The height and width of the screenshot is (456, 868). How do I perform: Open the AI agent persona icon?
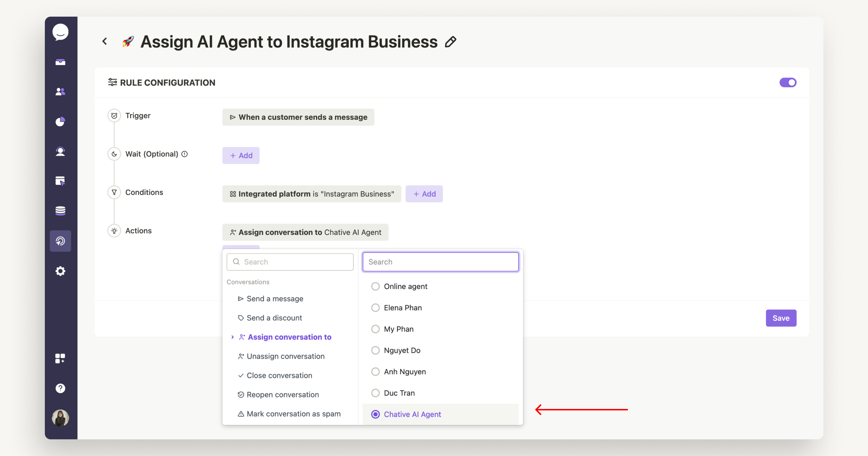point(60,151)
